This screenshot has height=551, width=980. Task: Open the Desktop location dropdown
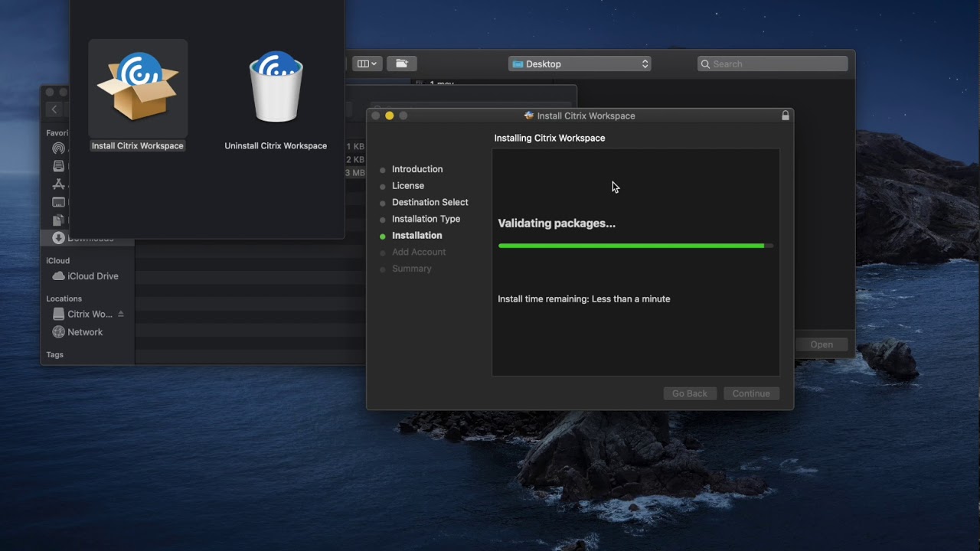point(580,64)
